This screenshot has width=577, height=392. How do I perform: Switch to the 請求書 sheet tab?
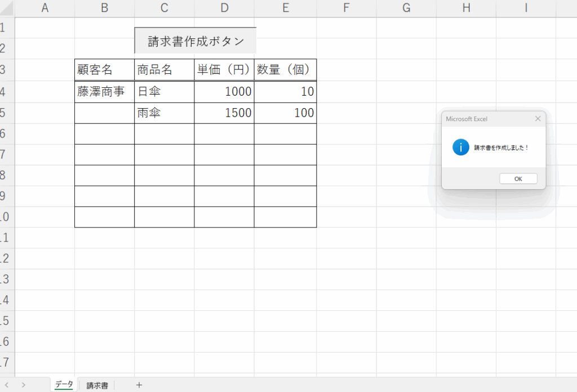click(97, 385)
